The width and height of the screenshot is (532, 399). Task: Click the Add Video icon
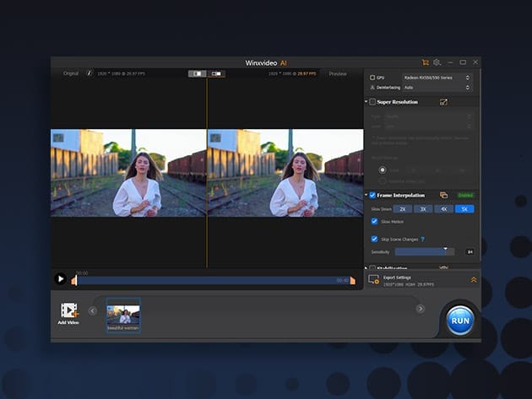[68, 310]
